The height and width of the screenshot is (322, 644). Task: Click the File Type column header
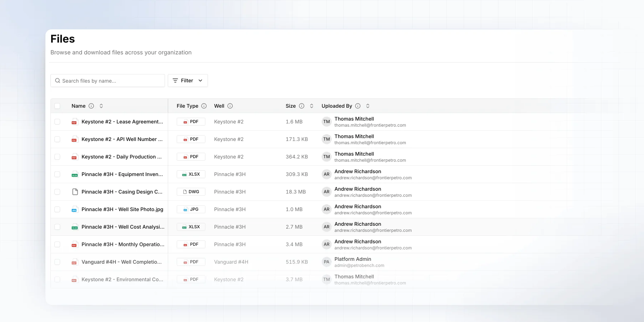coord(187,106)
